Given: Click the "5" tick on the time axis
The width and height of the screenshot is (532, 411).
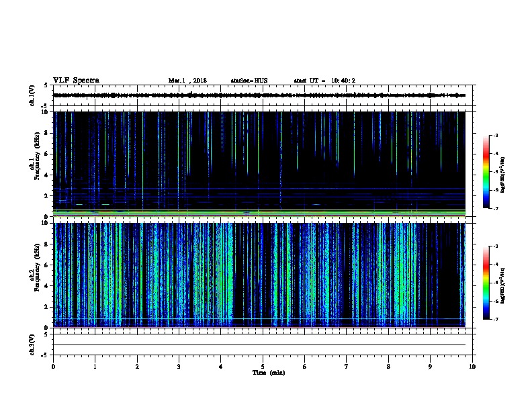Looking at the screenshot, I should 263,366.
